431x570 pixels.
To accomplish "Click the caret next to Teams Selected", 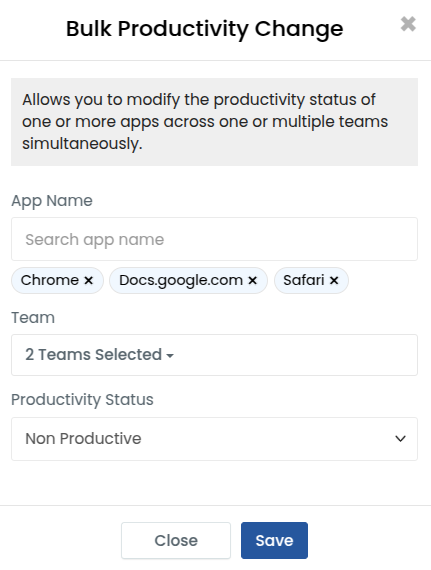I will coord(170,356).
